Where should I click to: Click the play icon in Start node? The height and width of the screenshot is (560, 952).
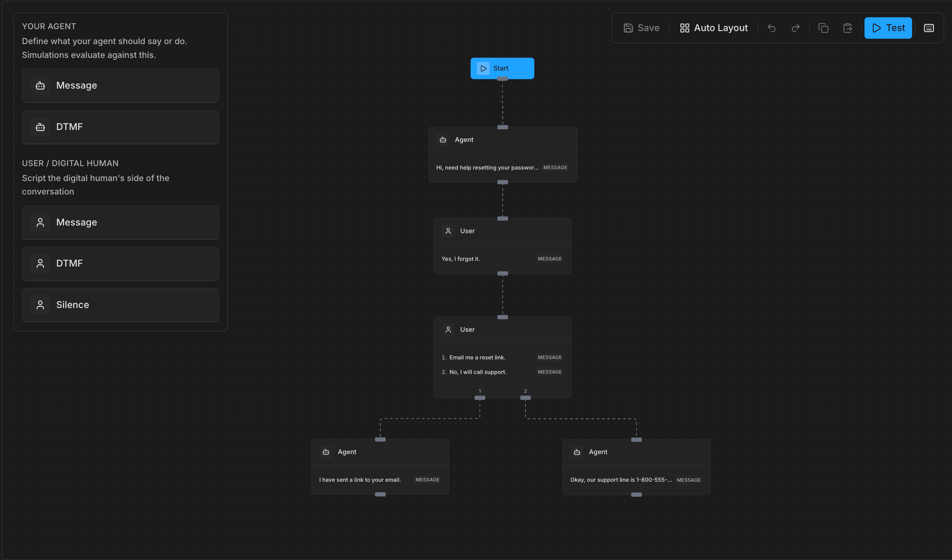pyautogui.click(x=483, y=68)
